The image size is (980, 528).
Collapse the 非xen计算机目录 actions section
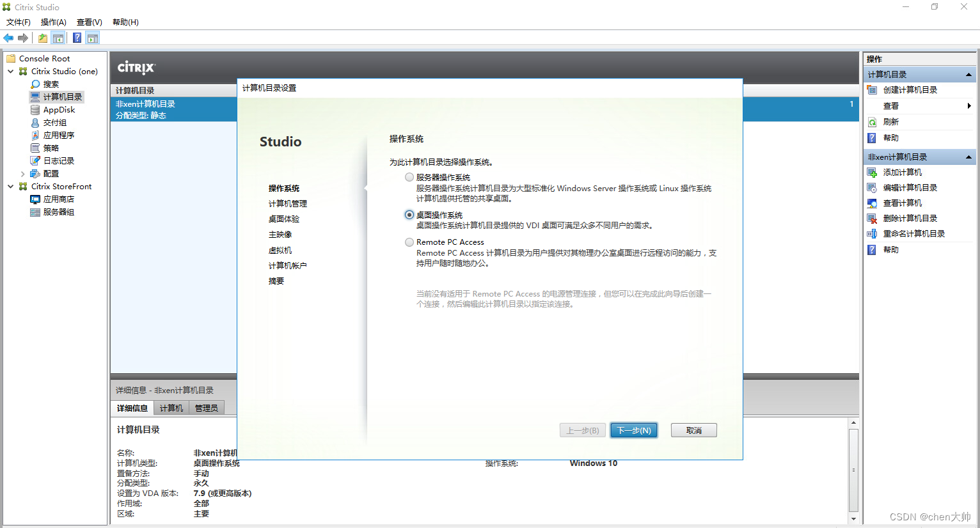968,157
